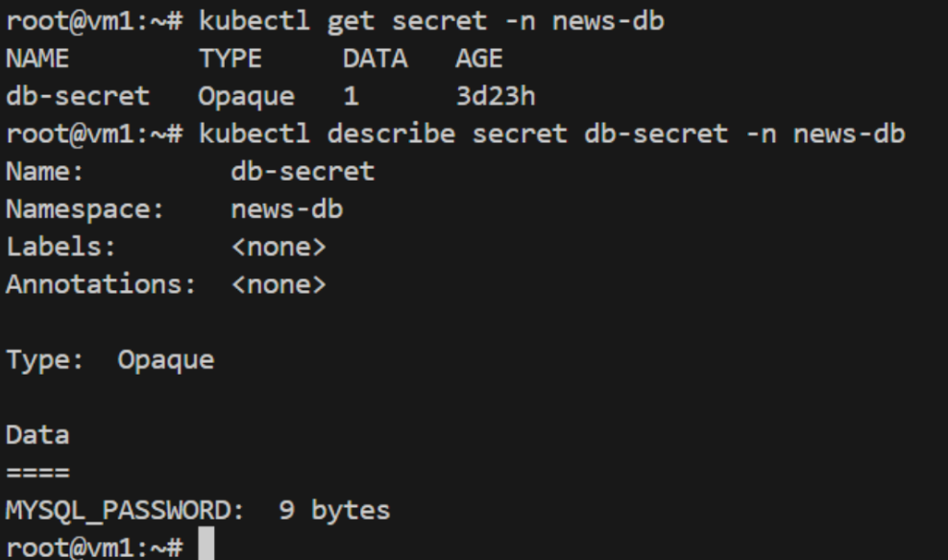Click the <none> value beside Labels

(279, 247)
